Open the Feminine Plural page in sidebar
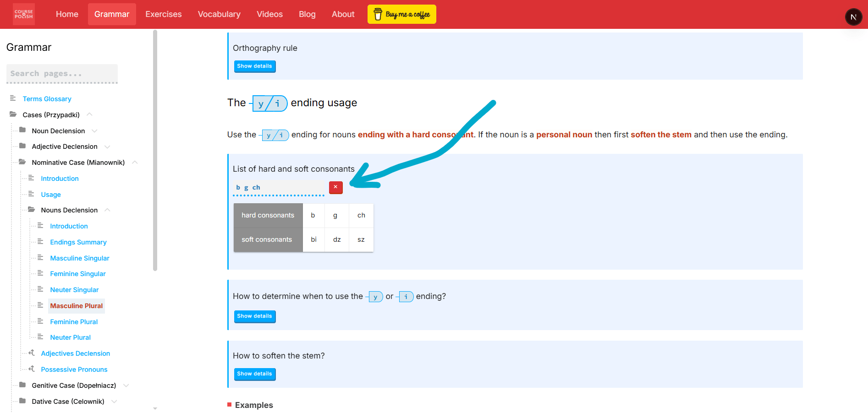Screen dimensions: 868x418 tap(74, 321)
